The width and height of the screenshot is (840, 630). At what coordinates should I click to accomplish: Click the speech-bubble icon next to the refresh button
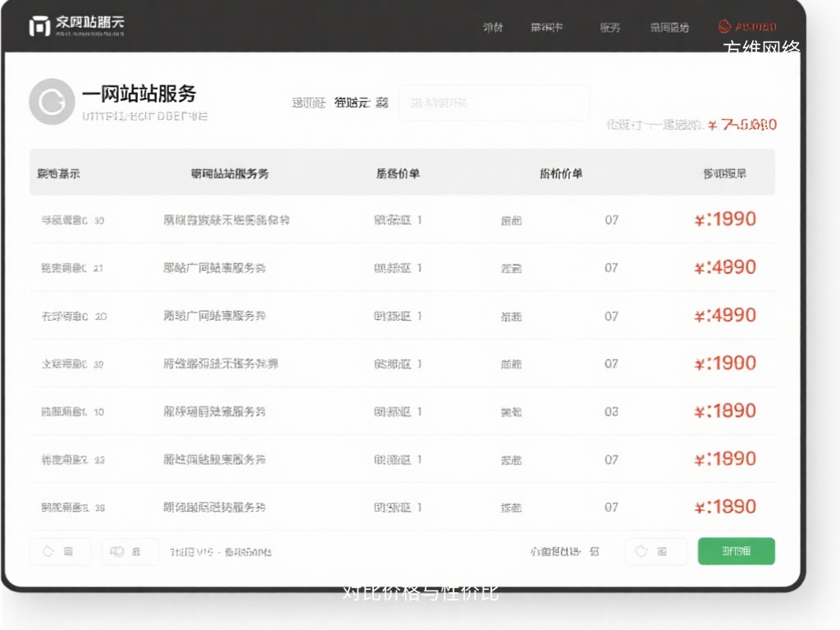(x=119, y=551)
